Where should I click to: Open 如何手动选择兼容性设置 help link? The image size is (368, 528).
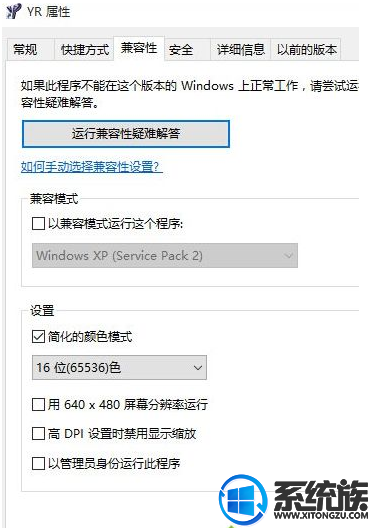click(92, 167)
